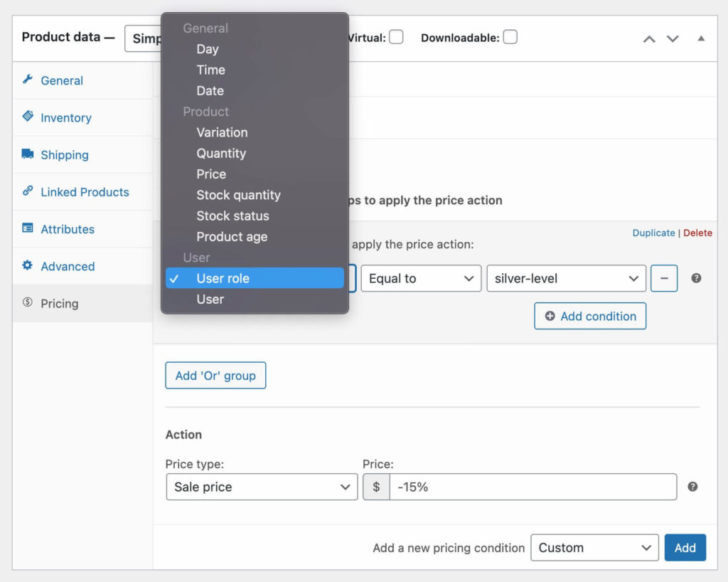Click the Pricing dollar icon
Viewport: 728px width, 582px height.
click(x=28, y=302)
